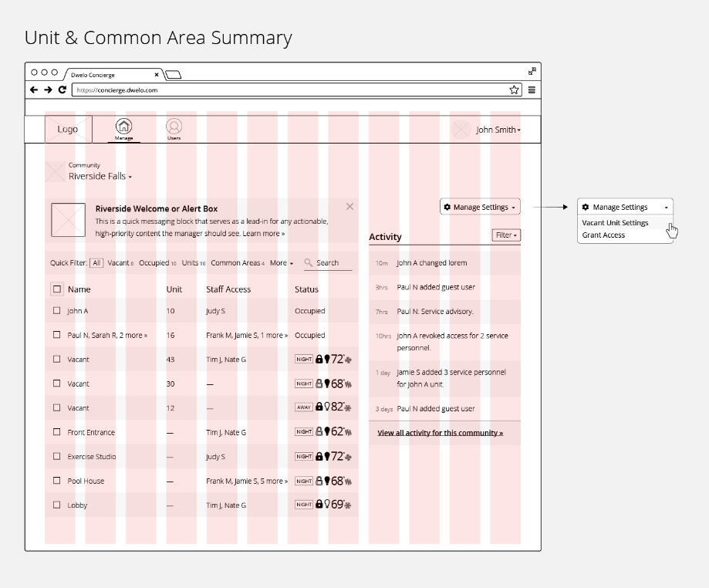Filter list by Units

pos(194,263)
